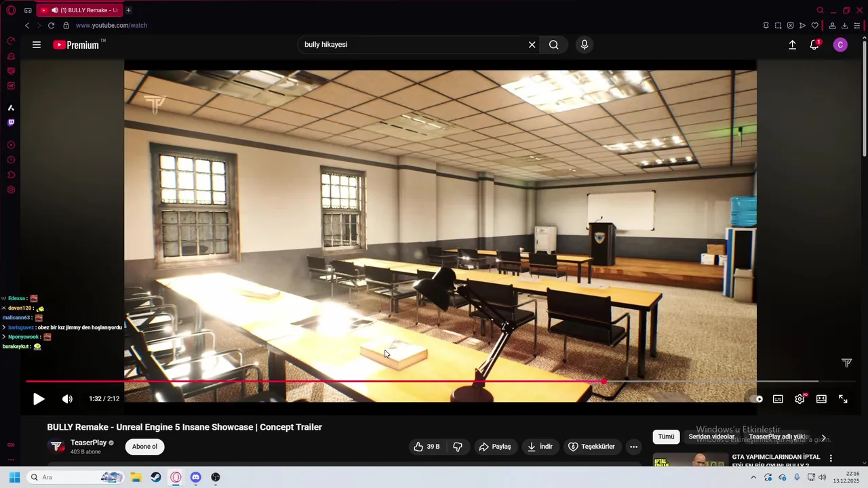
Task: Switch the player to theater mode
Action: coord(821,399)
